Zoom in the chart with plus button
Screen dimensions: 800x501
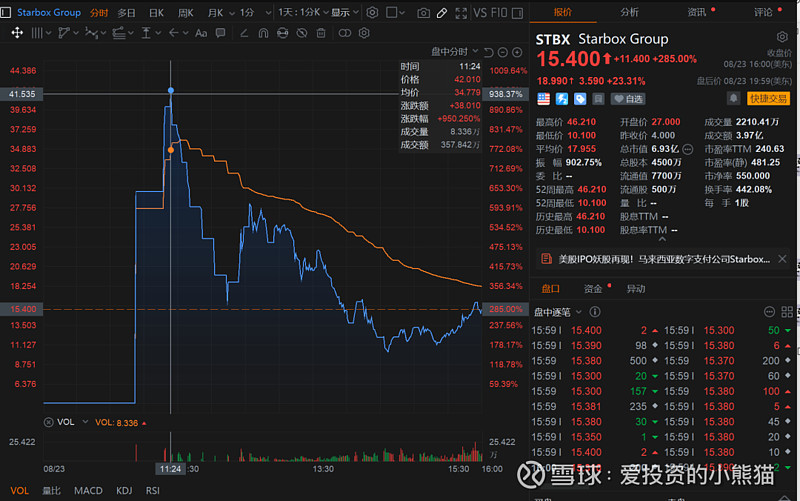click(x=517, y=53)
